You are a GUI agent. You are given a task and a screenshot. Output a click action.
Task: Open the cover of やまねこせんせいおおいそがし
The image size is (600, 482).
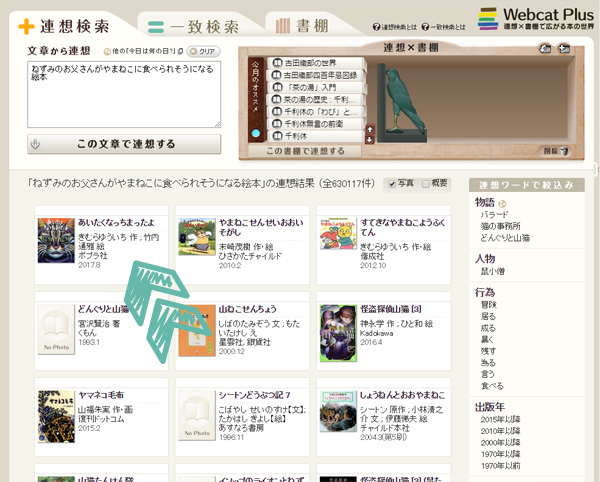click(197, 237)
